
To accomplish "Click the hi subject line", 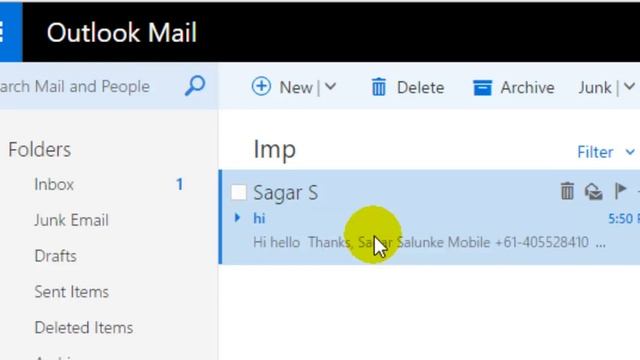I will pyautogui.click(x=259, y=218).
